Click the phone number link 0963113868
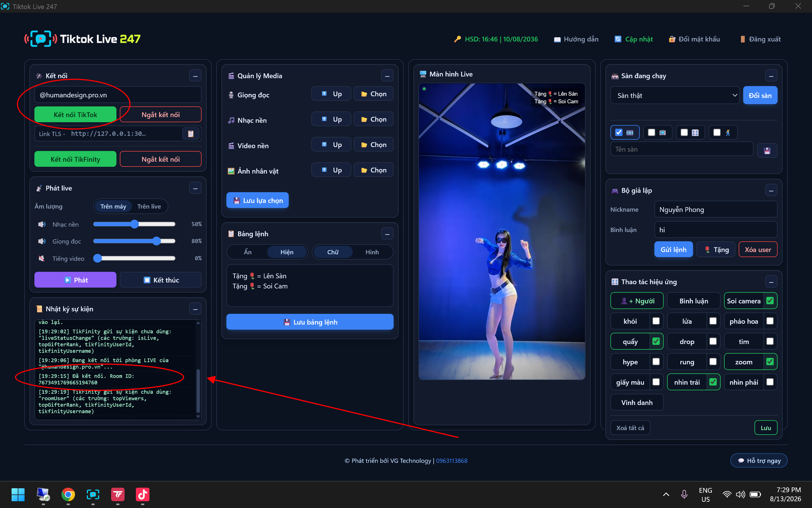 [x=452, y=461]
